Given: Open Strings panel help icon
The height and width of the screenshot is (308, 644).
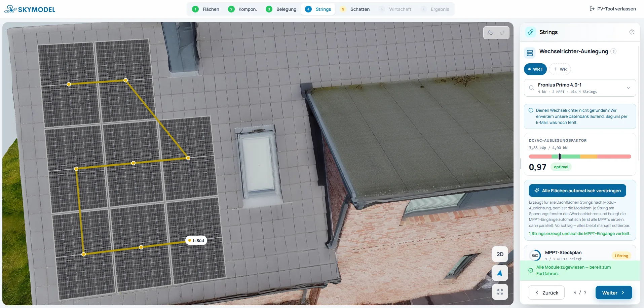Looking at the screenshot, I should point(632,32).
